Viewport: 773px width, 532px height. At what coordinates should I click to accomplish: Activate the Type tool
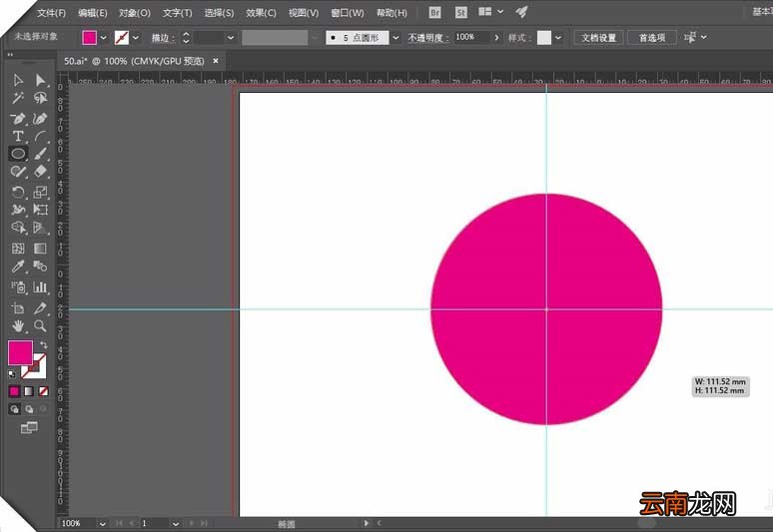pos(18,136)
